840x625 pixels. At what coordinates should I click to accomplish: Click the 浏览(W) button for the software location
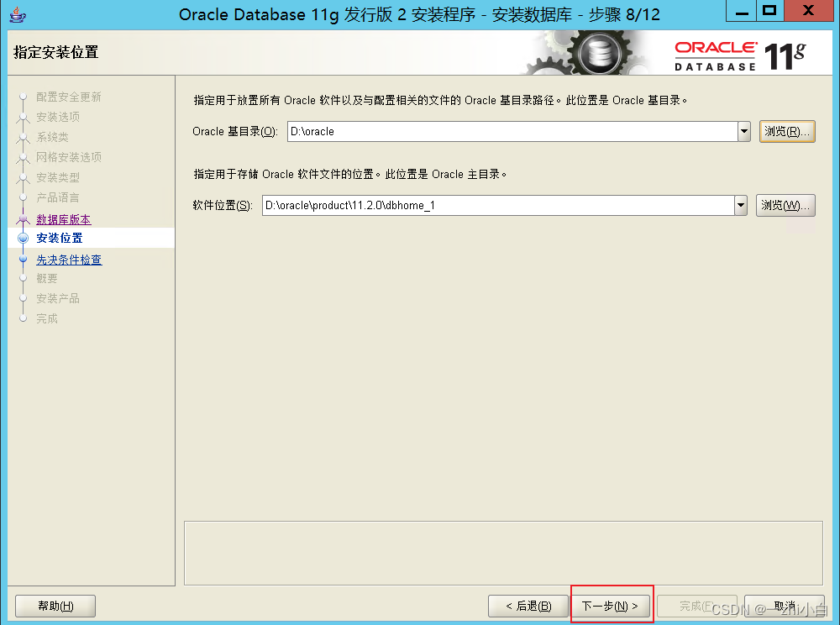(785, 204)
